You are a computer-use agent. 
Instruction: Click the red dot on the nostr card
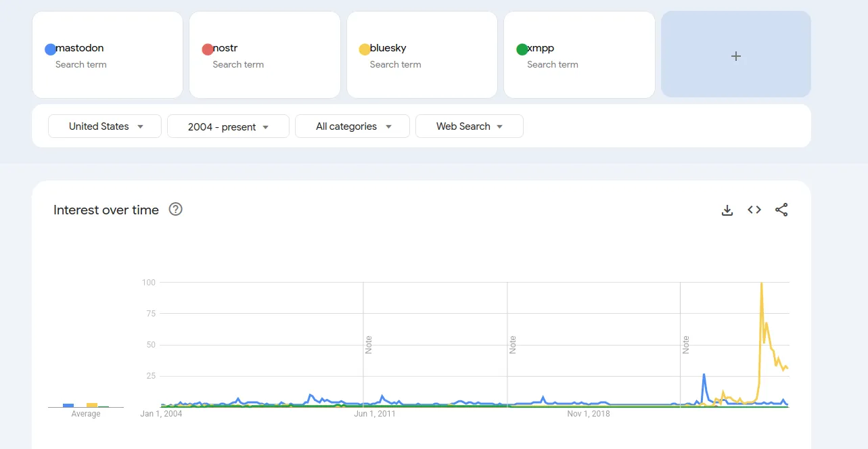pyautogui.click(x=208, y=48)
